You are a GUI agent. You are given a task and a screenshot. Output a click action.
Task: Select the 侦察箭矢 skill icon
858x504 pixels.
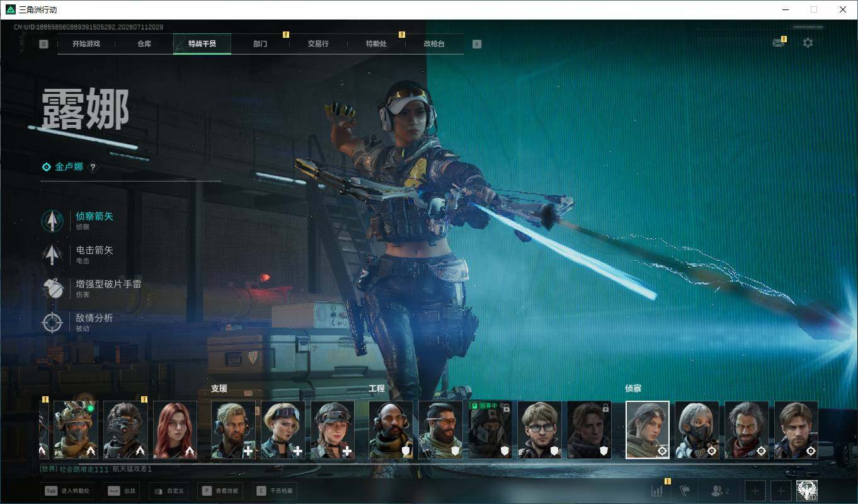point(52,220)
